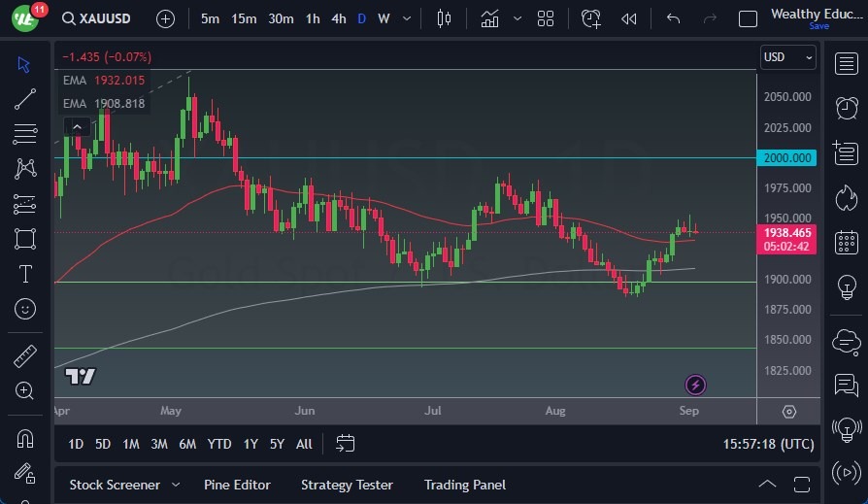
Task: Click the bar replay rewind icon
Action: 629,18
